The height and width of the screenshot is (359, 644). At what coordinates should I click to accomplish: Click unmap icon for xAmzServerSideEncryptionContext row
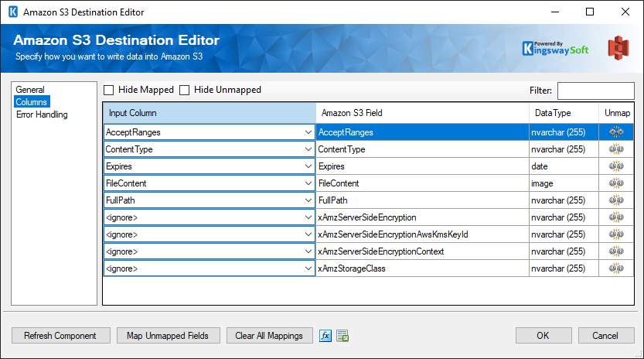(x=616, y=251)
